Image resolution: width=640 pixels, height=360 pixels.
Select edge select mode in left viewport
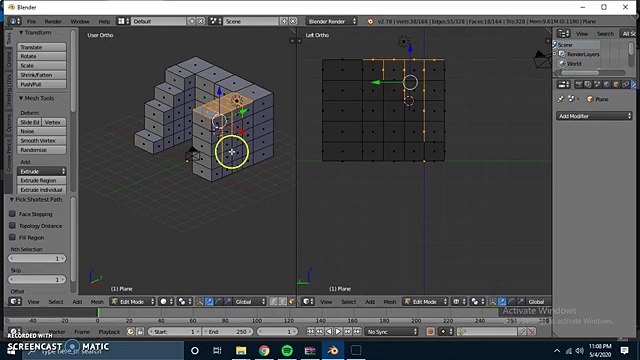pos(282,302)
